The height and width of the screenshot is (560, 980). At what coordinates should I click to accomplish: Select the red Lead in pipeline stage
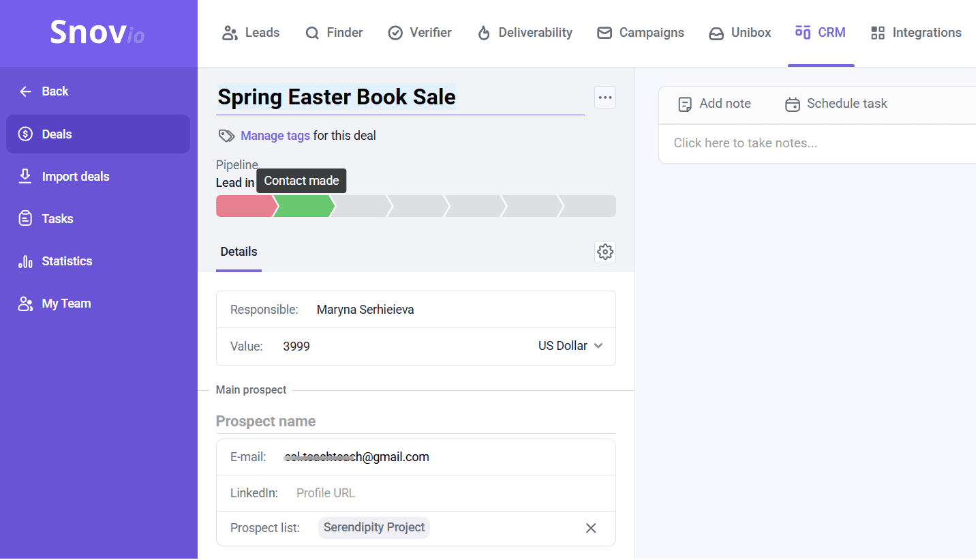[245, 206]
